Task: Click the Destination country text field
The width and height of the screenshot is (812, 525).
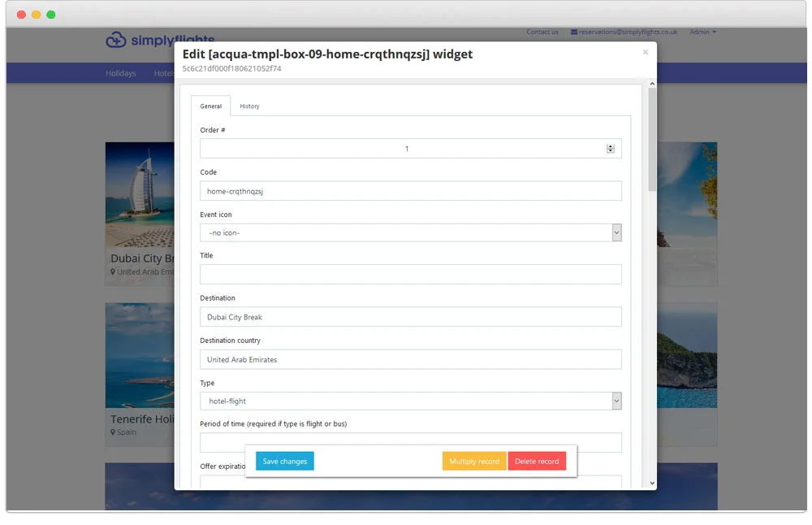Action: pos(410,360)
